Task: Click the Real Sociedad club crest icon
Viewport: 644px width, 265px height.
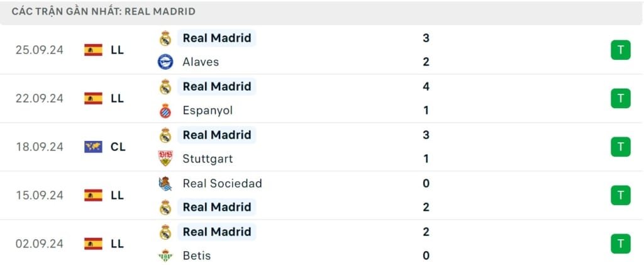Action: pos(165,183)
